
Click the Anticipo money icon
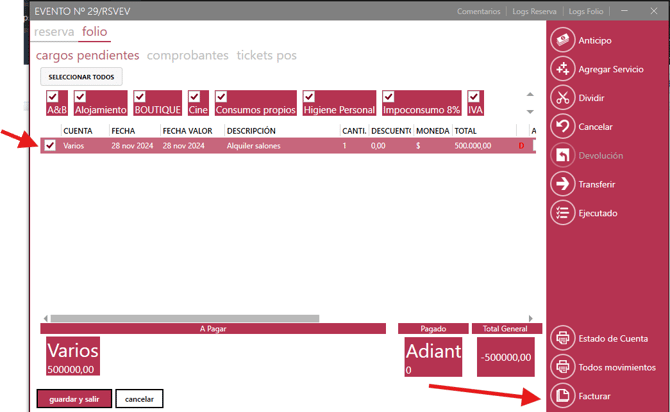tap(562, 40)
